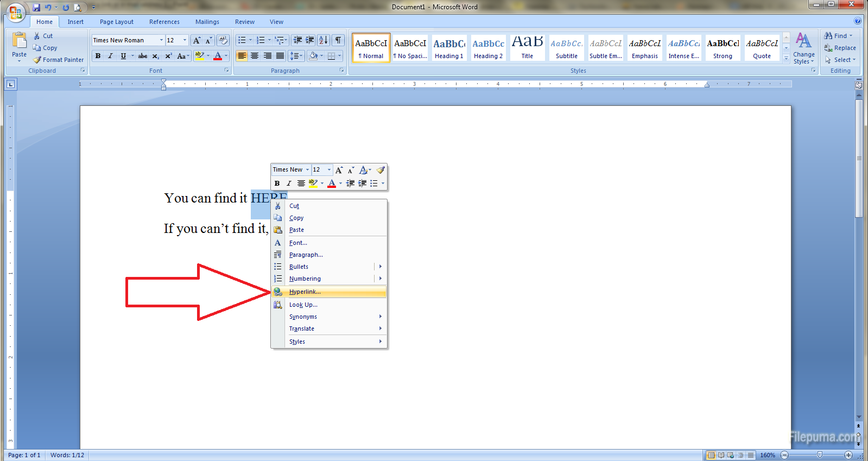Viewport: 868px width, 461px height.
Task: Open the Mailings ribbon tab
Action: click(x=207, y=22)
